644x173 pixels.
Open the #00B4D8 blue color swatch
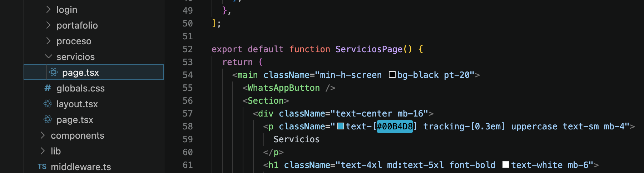(341, 126)
